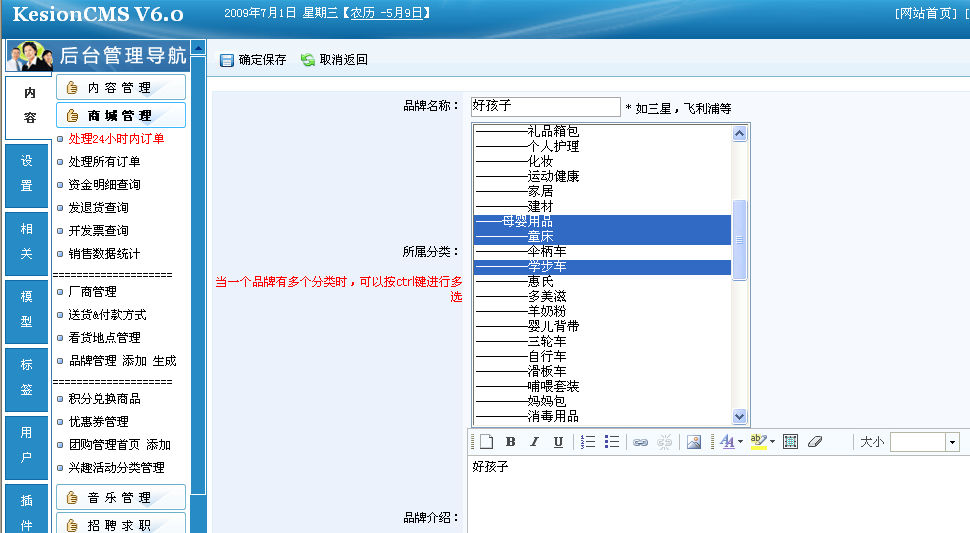Click the new document editor icon
Image resolution: width=970 pixels, height=533 pixels.
click(x=487, y=441)
